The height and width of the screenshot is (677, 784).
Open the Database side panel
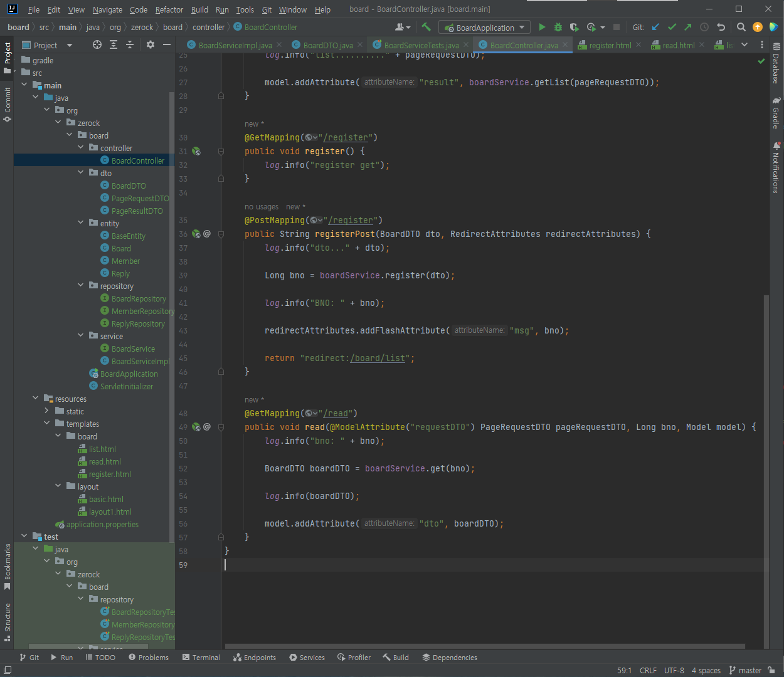776,63
